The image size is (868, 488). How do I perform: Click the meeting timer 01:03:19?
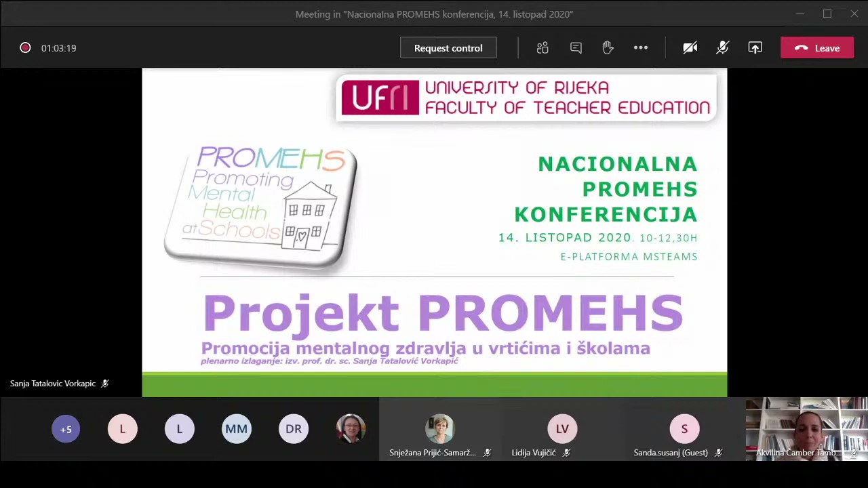(x=58, y=48)
